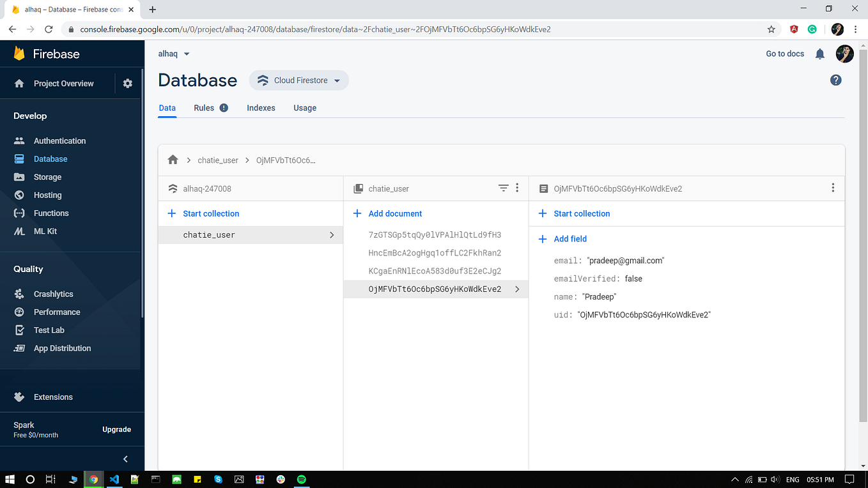
Task: Click the Go to docs link
Action: (785, 54)
